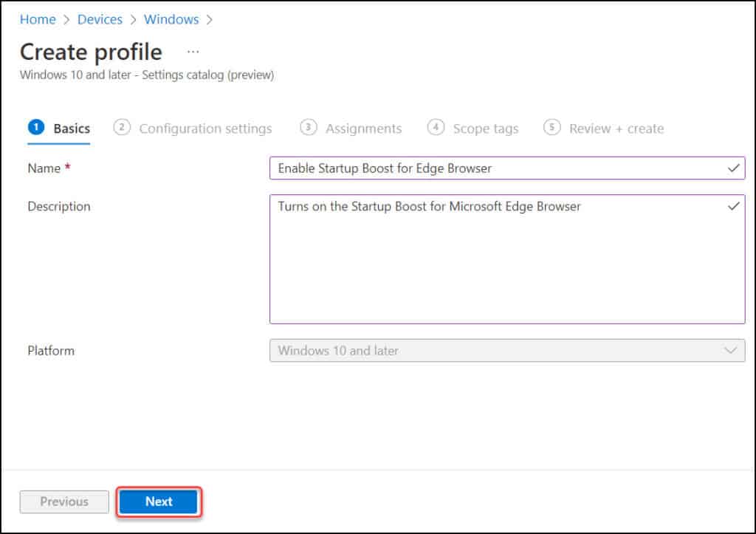Open the Scope tags tab
The height and width of the screenshot is (534, 756).
pyautogui.click(x=473, y=129)
